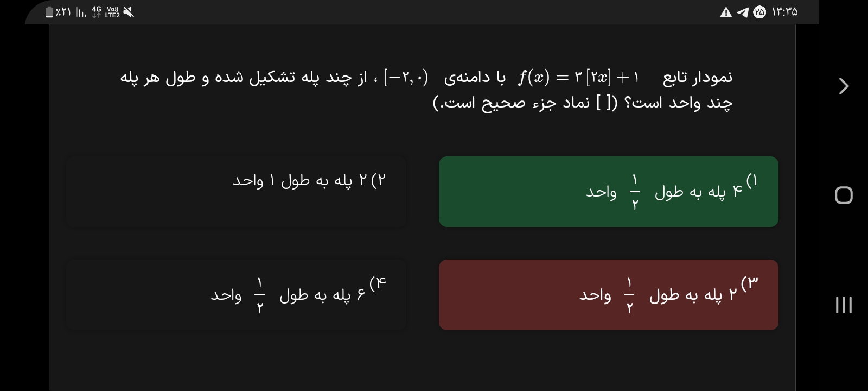Tap the f(x) formula in question
The height and width of the screenshot is (391, 868).
(x=579, y=78)
